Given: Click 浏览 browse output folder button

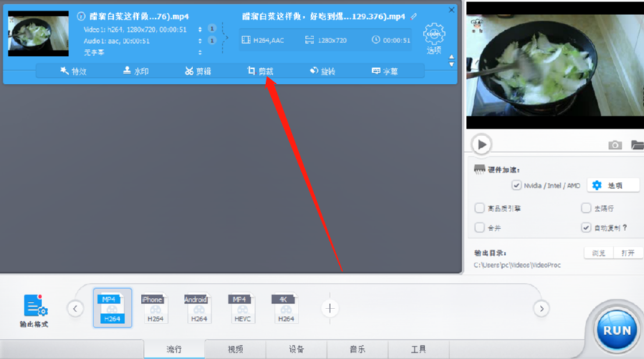Looking at the screenshot, I should pos(599,253).
